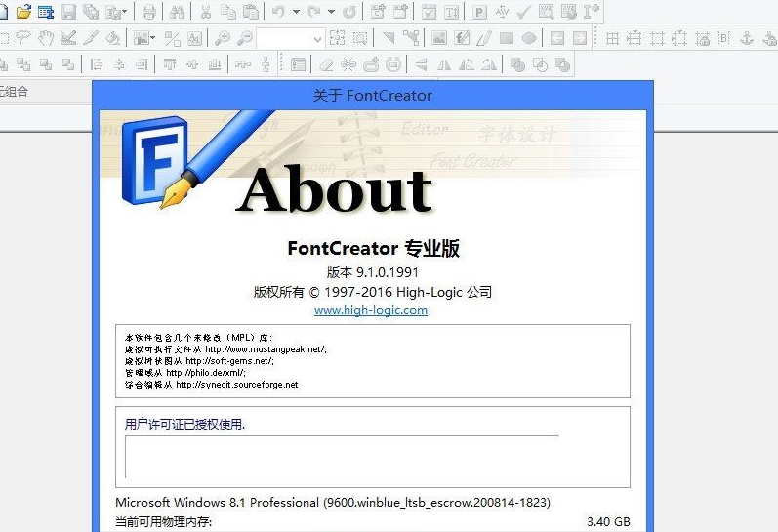
Task: Toggle the show grid icon
Action: 613,38
